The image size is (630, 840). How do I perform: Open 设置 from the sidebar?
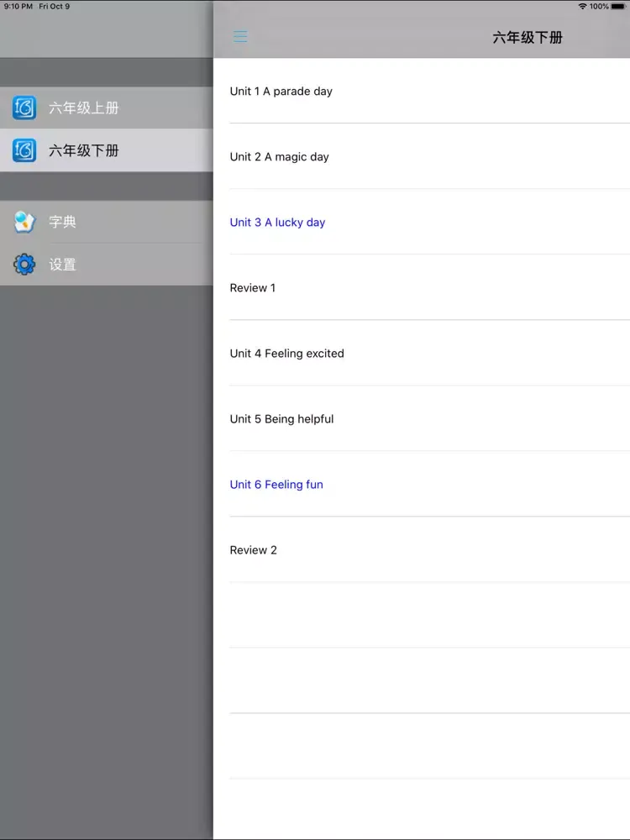coord(107,264)
